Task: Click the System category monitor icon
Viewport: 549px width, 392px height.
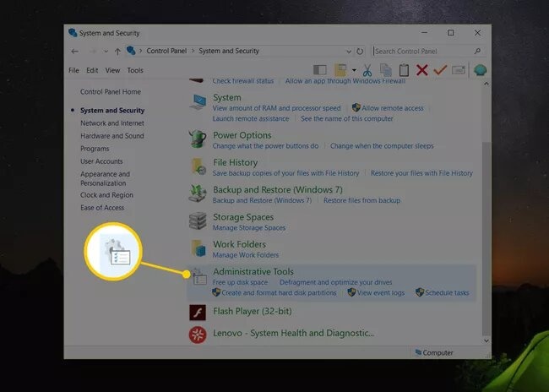Action: [198, 102]
